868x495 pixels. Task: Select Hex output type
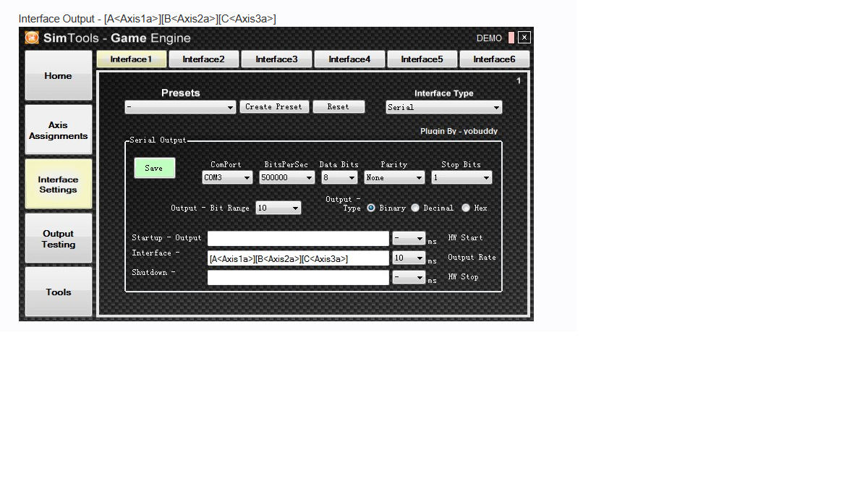pos(466,208)
